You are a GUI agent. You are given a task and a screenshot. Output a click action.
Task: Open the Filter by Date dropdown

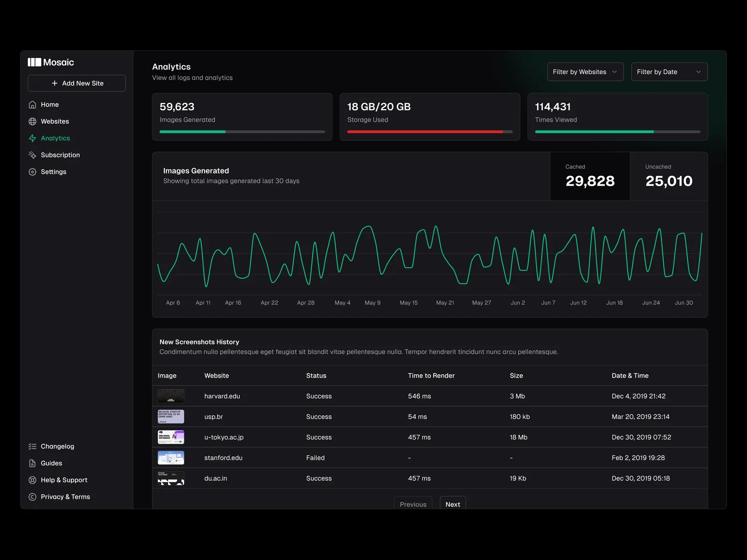click(669, 72)
